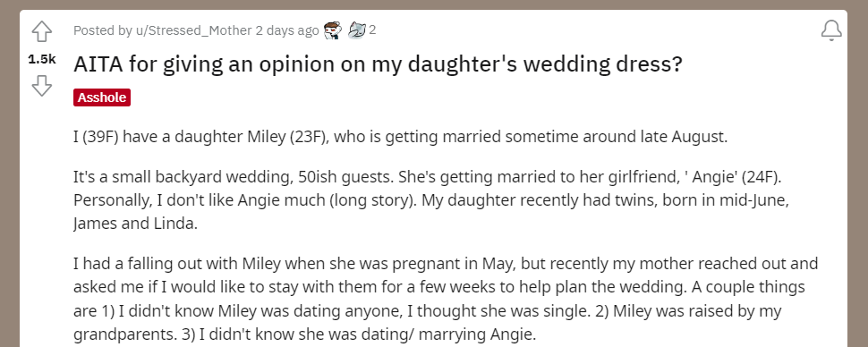Viewport: 868px width, 347px height.
Task: Click the '2 days ago' timestamp
Action: [286, 30]
